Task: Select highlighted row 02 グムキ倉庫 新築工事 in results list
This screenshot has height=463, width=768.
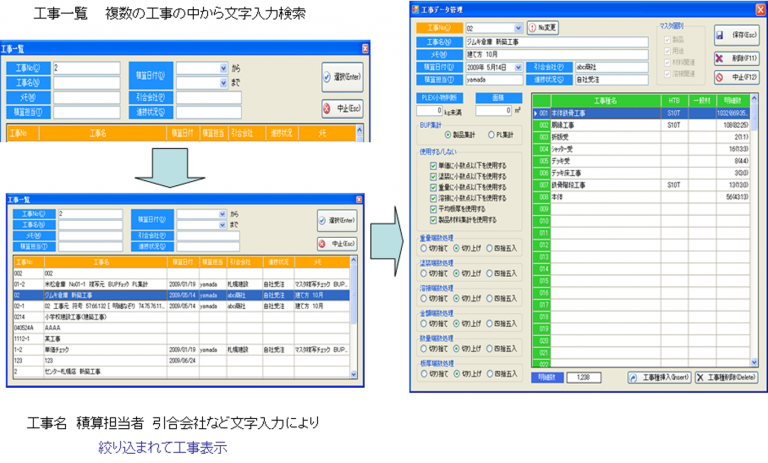Action: point(181,295)
